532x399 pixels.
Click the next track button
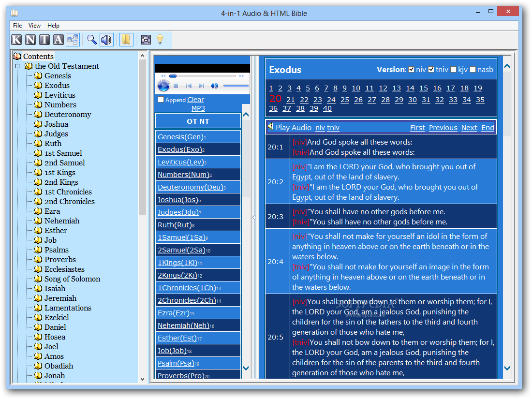[x=201, y=86]
